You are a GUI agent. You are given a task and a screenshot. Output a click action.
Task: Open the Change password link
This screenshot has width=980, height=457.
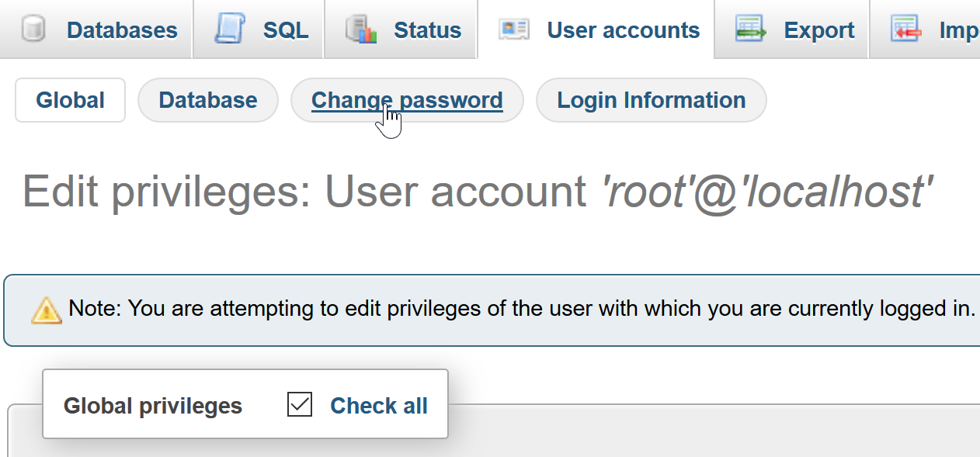pyautogui.click(x=407, y=100)
